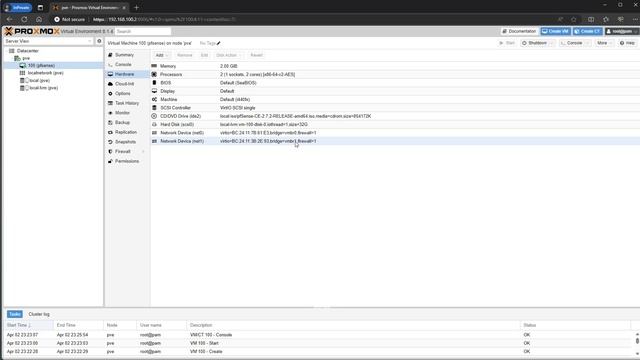Select the Network Device (net0) row

coord(395,133)
